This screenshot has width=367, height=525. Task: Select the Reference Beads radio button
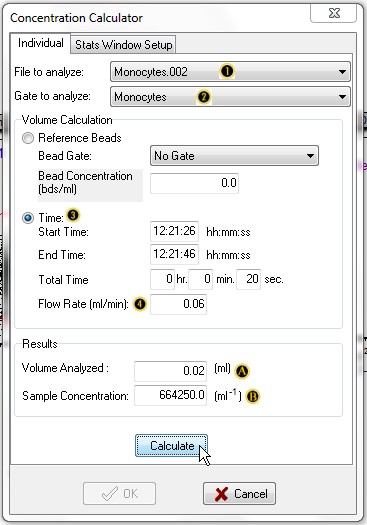pyautogui.click(x=28, y=138)
